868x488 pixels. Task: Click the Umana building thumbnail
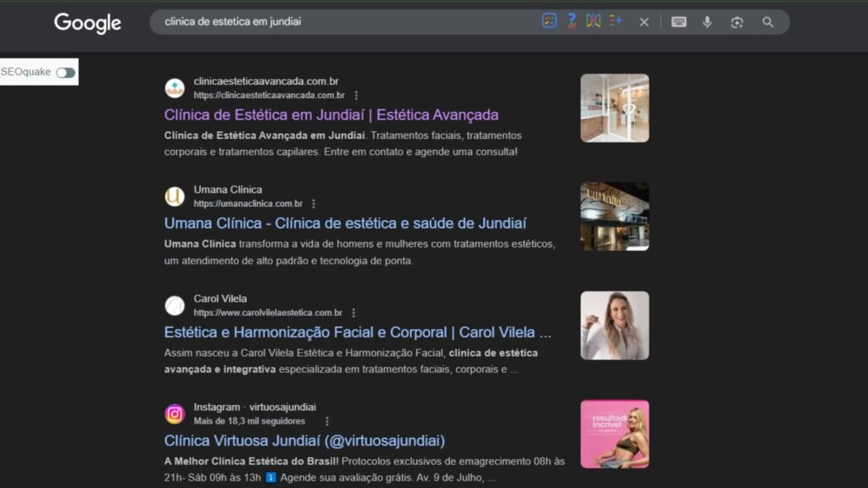tap(615, 216)
